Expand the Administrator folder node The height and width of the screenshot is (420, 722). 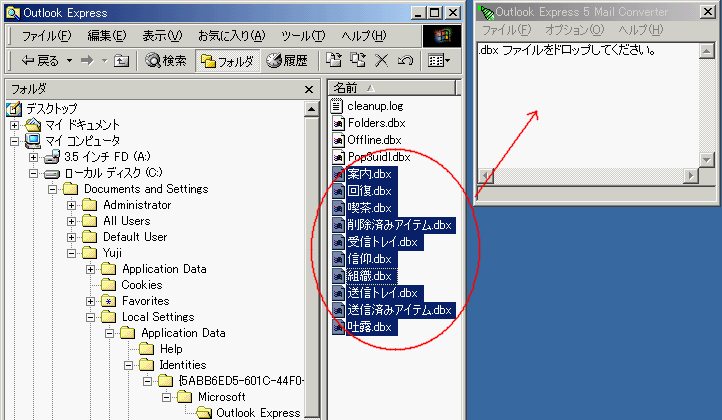tap(71, 205)
